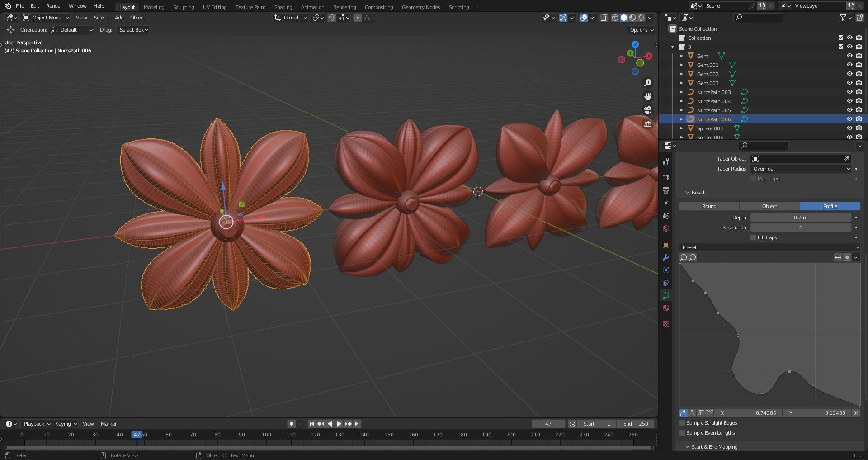Hide Gem.001 in viewport via eye icon

849,65
